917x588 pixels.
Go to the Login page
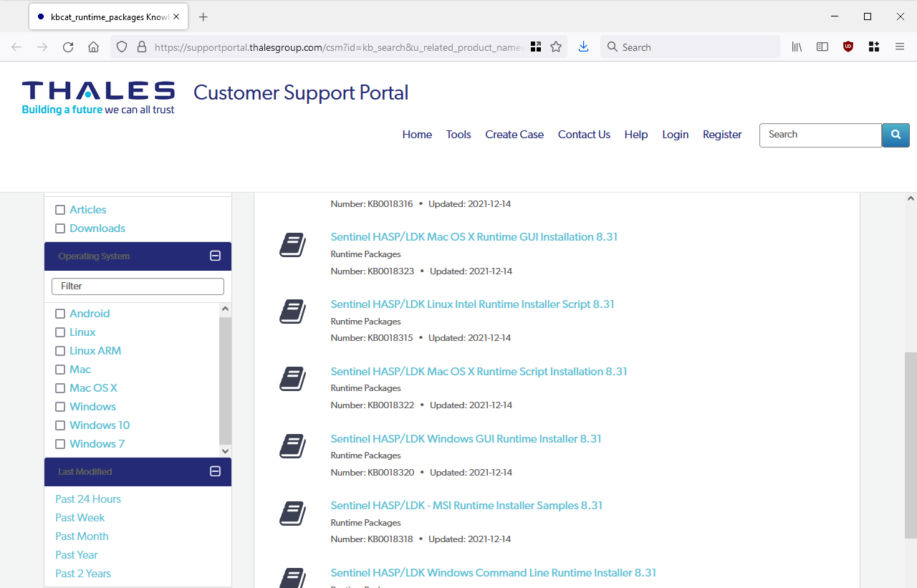tap(675, 135)
